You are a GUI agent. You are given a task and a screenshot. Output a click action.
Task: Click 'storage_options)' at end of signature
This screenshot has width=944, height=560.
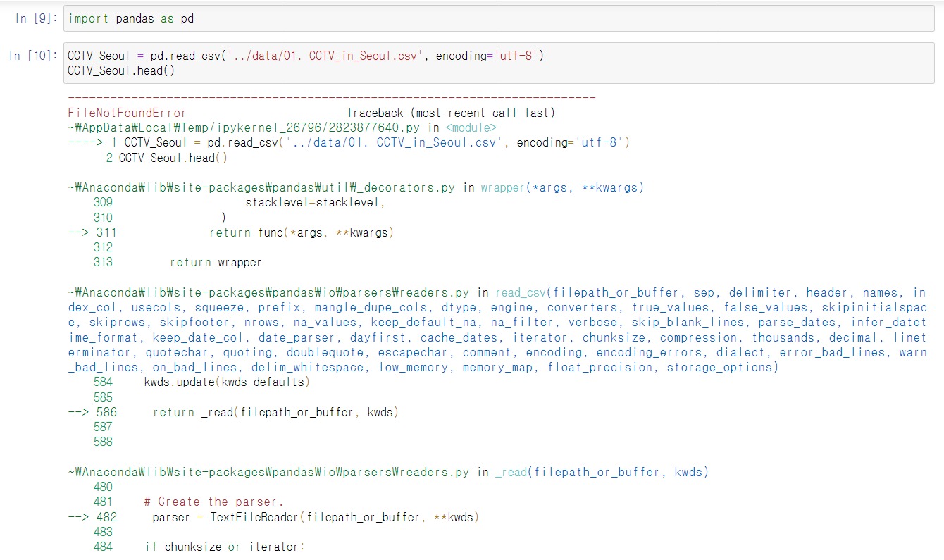point(723,367)
